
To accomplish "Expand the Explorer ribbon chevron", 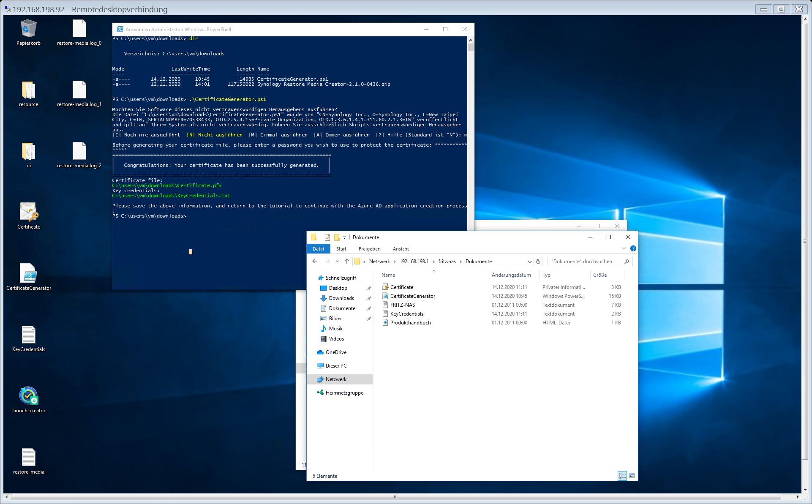I will point(624,248).
